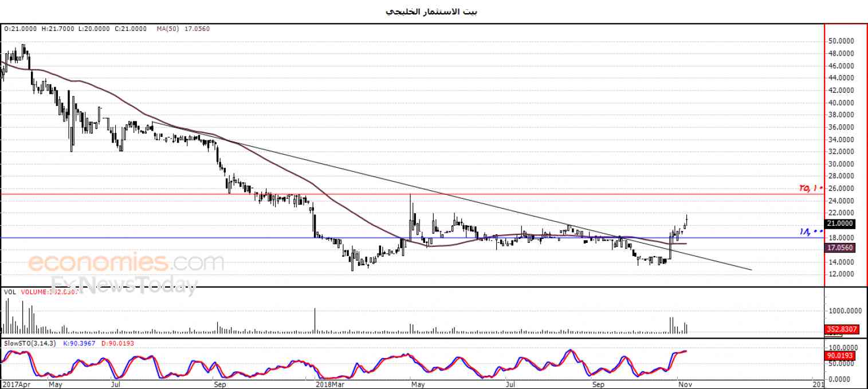
Task: Click the 14.0000 price axis label
Action: point(840,262)
